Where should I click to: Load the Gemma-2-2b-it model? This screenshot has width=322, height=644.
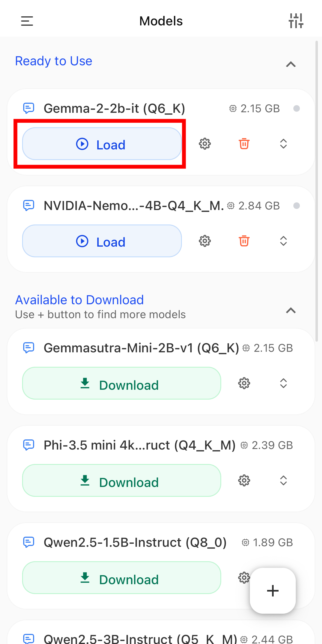(x=102, y=144)
